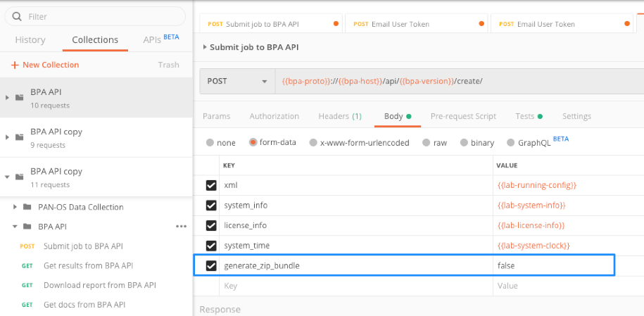644x316 pixels.
Task: Click the search magnifier icon in Filter
Action: click(x=16, y=16)
